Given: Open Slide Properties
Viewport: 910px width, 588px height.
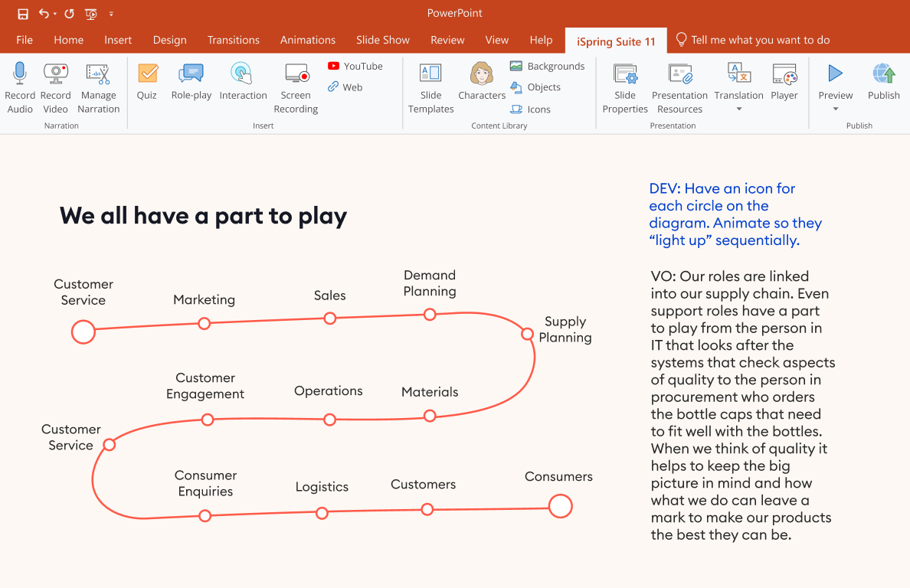Looking at the screenshot, I should tap(624, 87).
